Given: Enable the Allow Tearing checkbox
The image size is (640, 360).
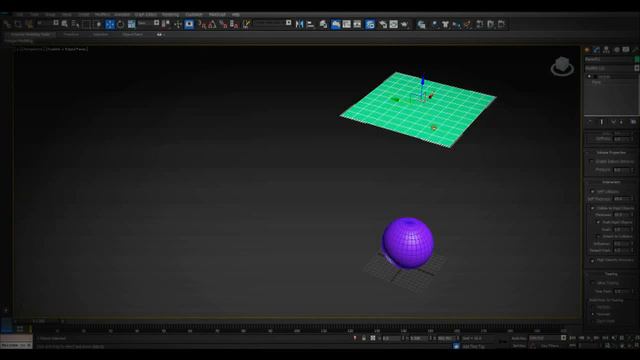Looking at the screenshot, I should tap(593, 283).
